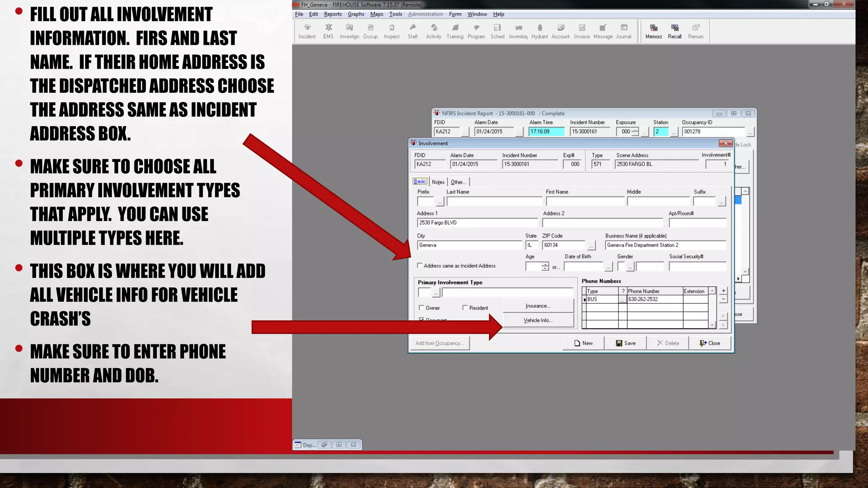Open the Activity toolbar icon

point(434,31)
